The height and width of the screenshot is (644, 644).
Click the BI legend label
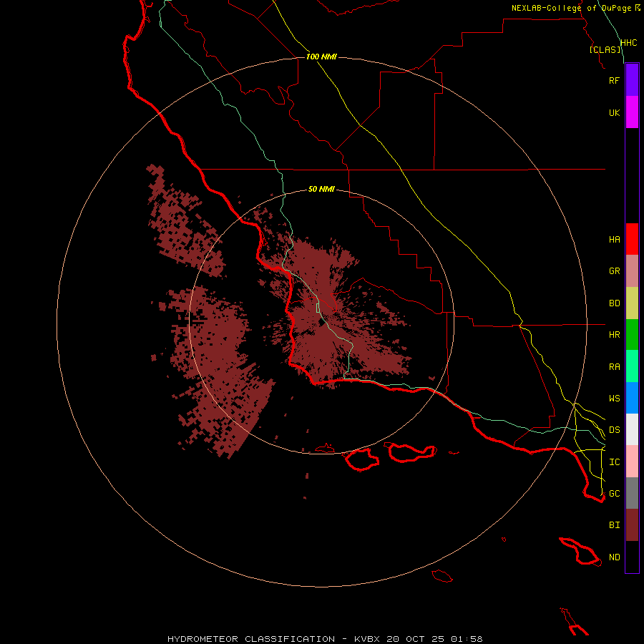614,525
